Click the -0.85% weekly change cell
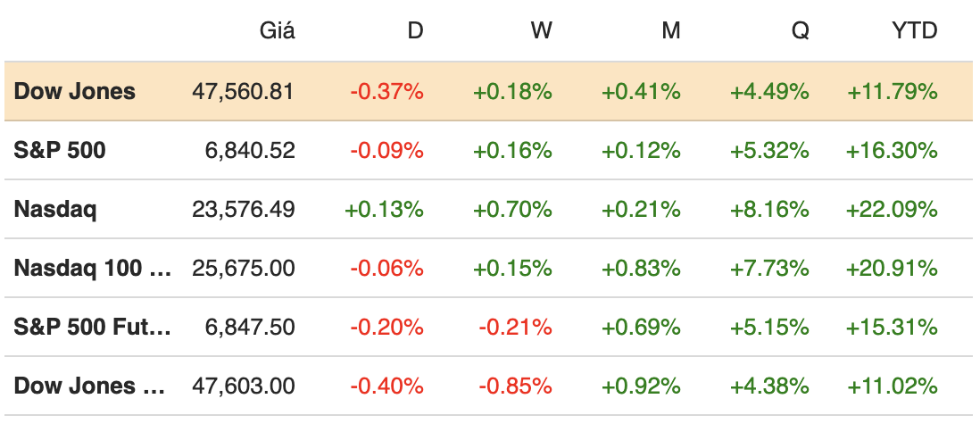This screenshot has height=432, width=980. point(515,386)
